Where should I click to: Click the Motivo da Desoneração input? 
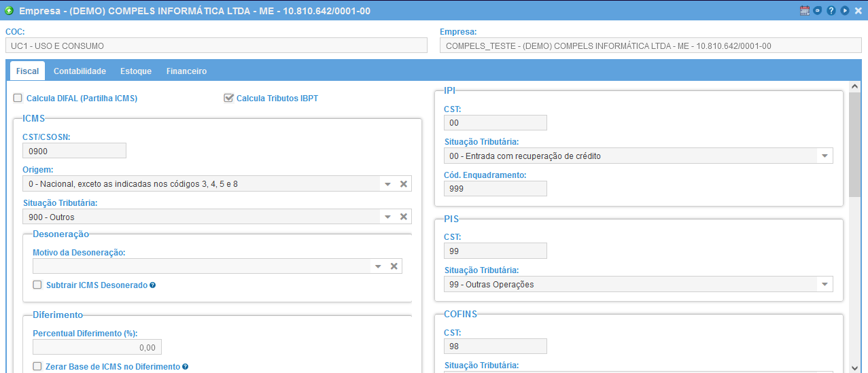tap(201, 266)
